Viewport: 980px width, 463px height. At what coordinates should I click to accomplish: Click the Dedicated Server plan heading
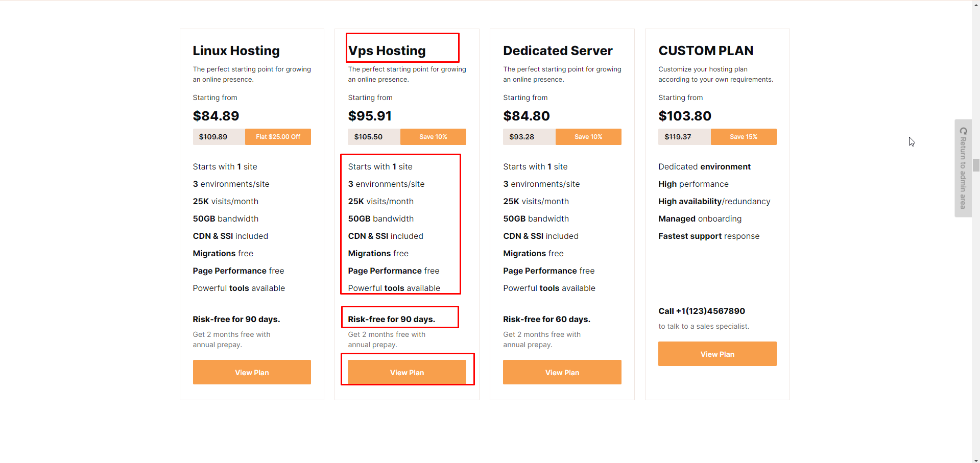558,51
